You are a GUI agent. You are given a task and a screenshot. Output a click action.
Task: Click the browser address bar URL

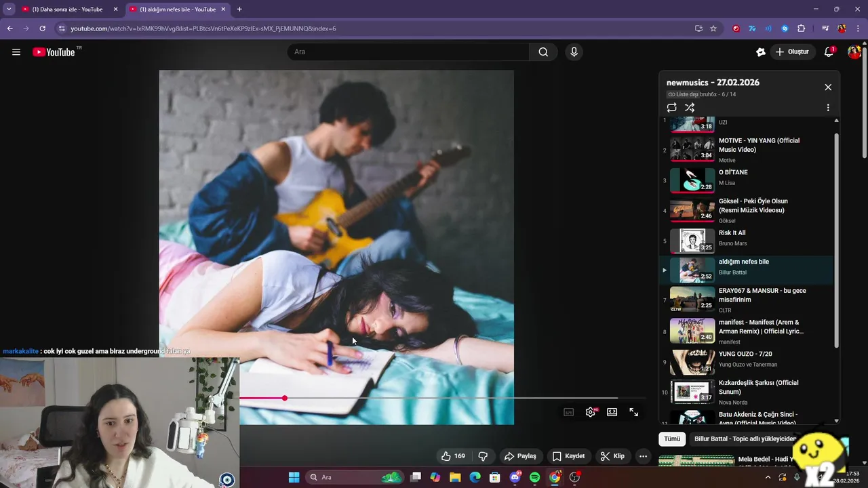click(203, 28)
